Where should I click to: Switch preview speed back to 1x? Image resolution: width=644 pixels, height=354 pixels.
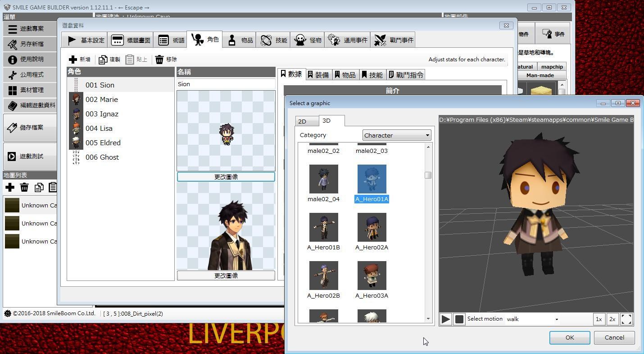click(599, 319)
